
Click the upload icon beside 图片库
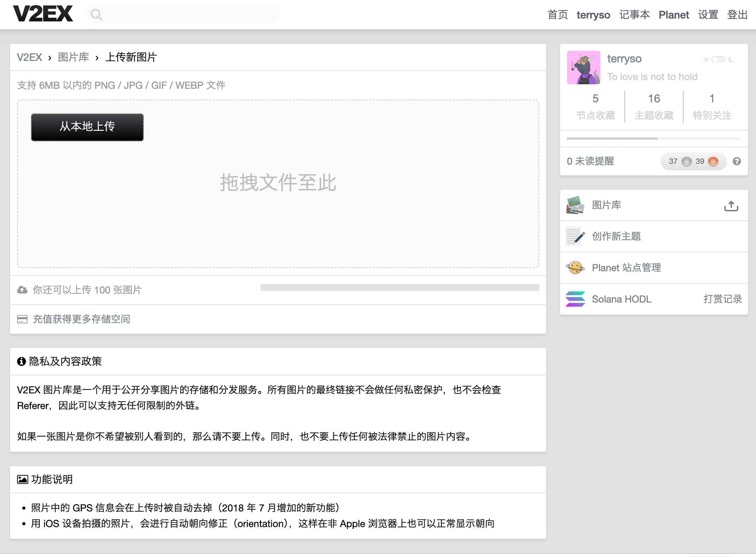pos(731,206)
